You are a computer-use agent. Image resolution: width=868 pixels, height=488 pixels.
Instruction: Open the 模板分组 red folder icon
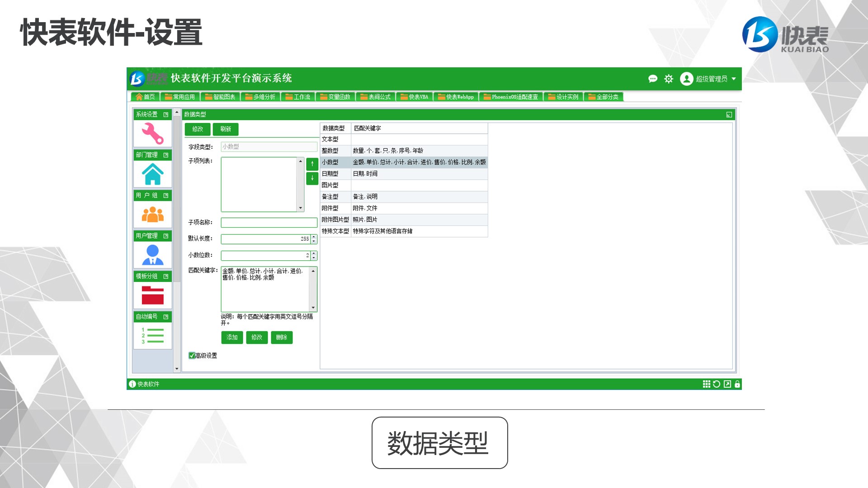(x=153, y=296)
